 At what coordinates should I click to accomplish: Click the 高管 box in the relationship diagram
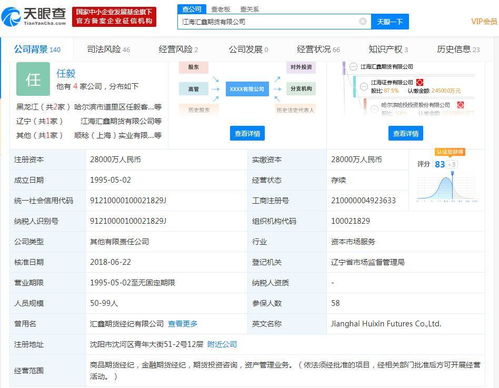tap(193, 89)
